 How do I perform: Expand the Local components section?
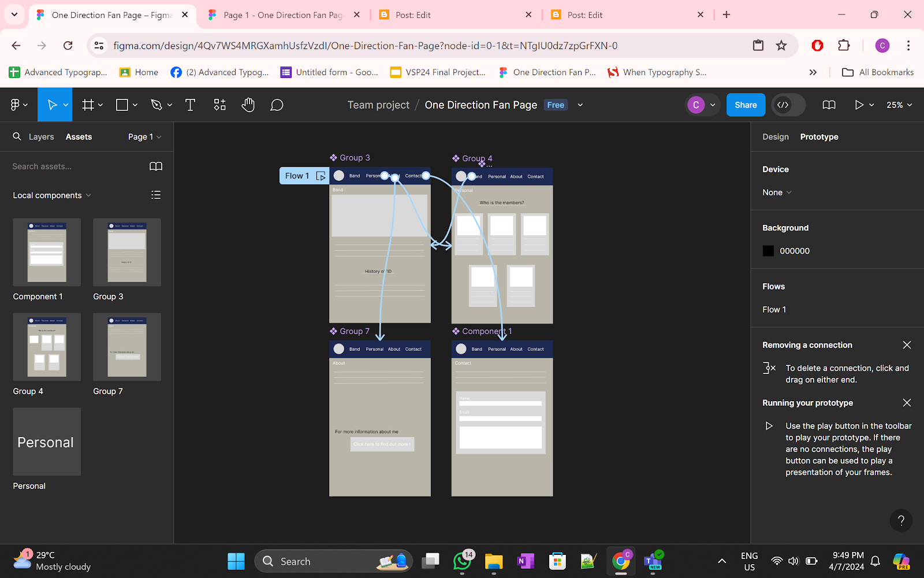pos(52,195)
